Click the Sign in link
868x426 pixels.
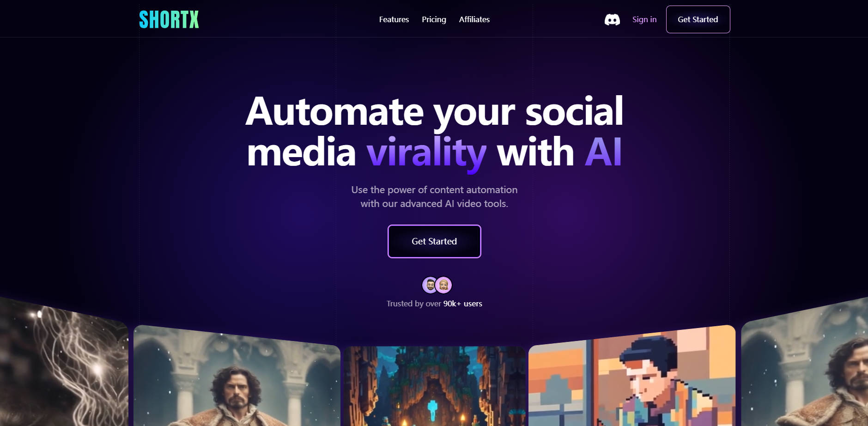coord(644,19)
